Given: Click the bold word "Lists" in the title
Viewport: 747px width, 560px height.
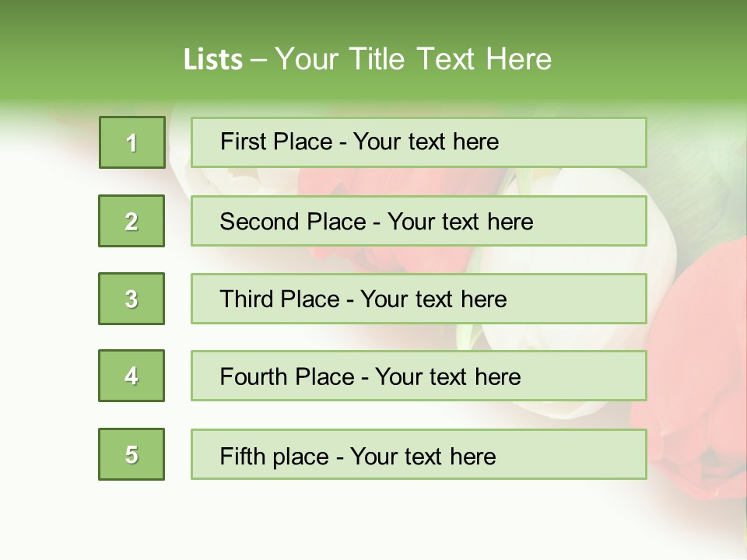Looking at the screenshot, I should (x=212, y=60).
